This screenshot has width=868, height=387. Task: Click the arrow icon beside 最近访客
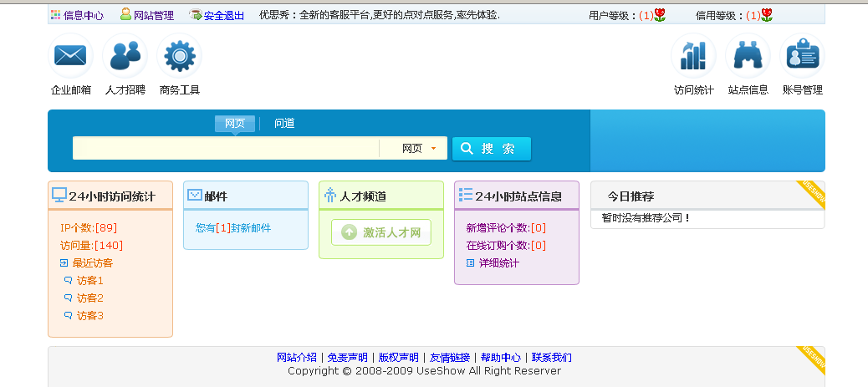pyautogui.click(x=64, y=263)
